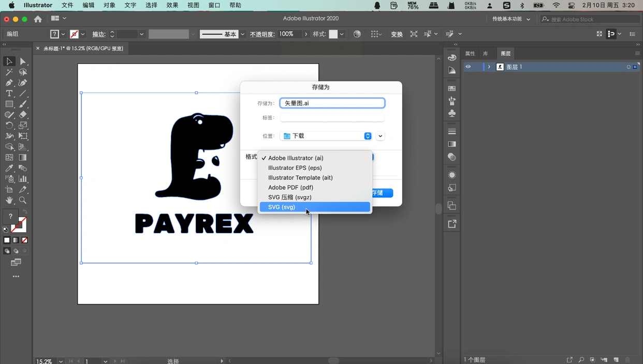This screenshot has width=643, height=364.
Task: Expand the 图层 1 layer tree
Action: (x=489, y=67)
